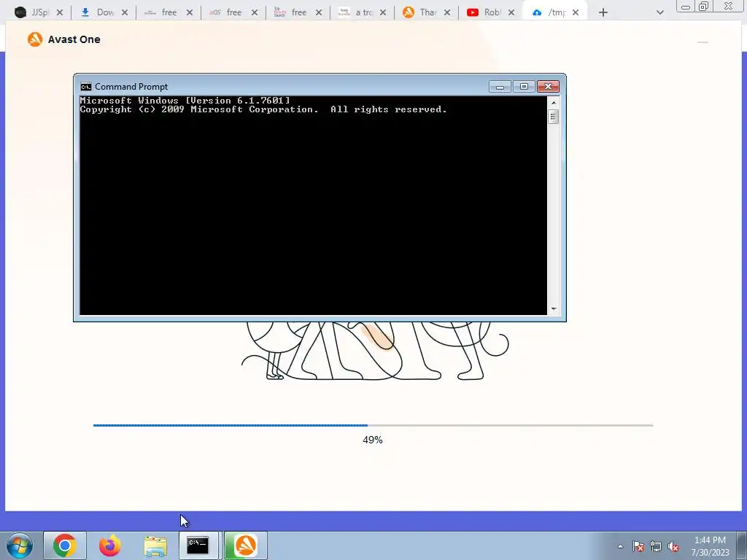Switch to the JJSploit browser tab

coord(38,12)
